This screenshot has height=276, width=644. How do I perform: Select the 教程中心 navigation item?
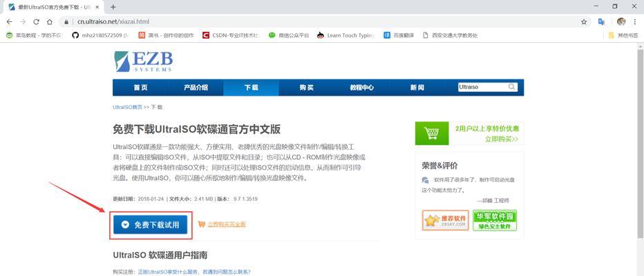pyautogui.click(x=362, y=88)
